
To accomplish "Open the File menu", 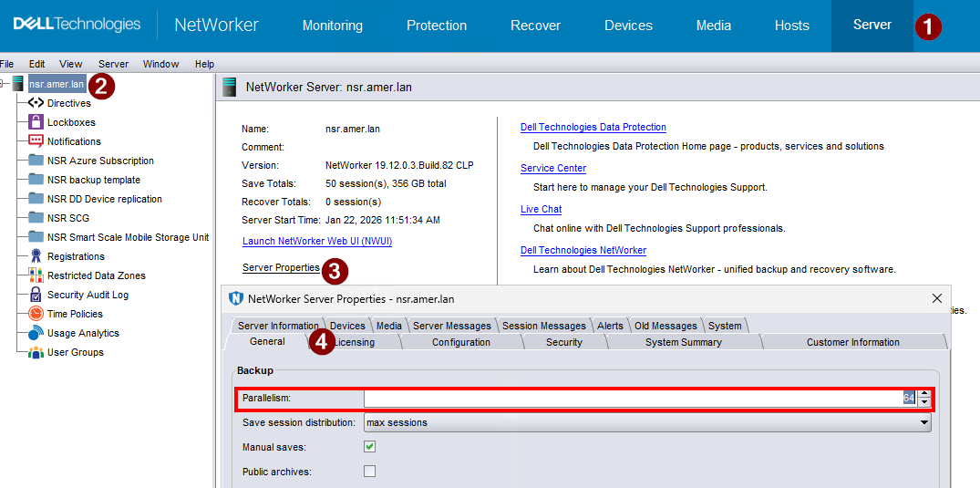I will (6, 64).
